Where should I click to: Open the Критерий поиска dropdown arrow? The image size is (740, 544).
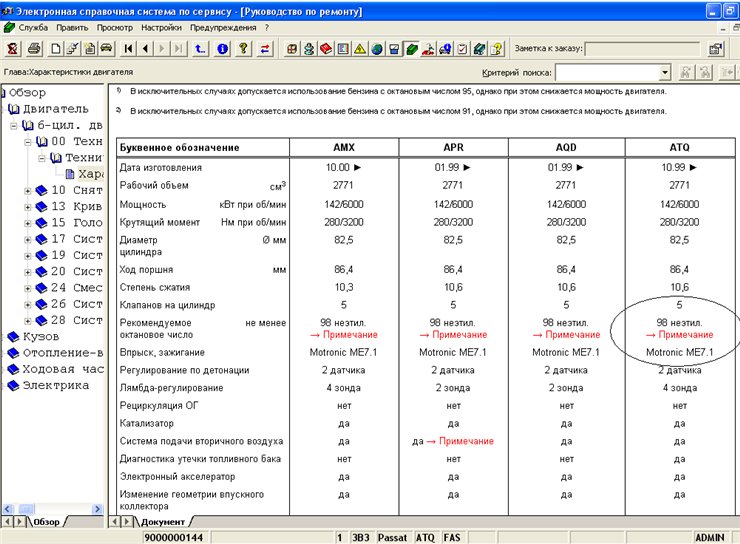[664, 73]
